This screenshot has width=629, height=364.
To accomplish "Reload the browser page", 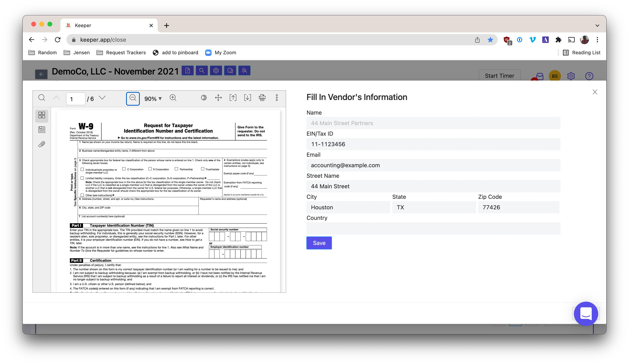I will coord(58,40).
